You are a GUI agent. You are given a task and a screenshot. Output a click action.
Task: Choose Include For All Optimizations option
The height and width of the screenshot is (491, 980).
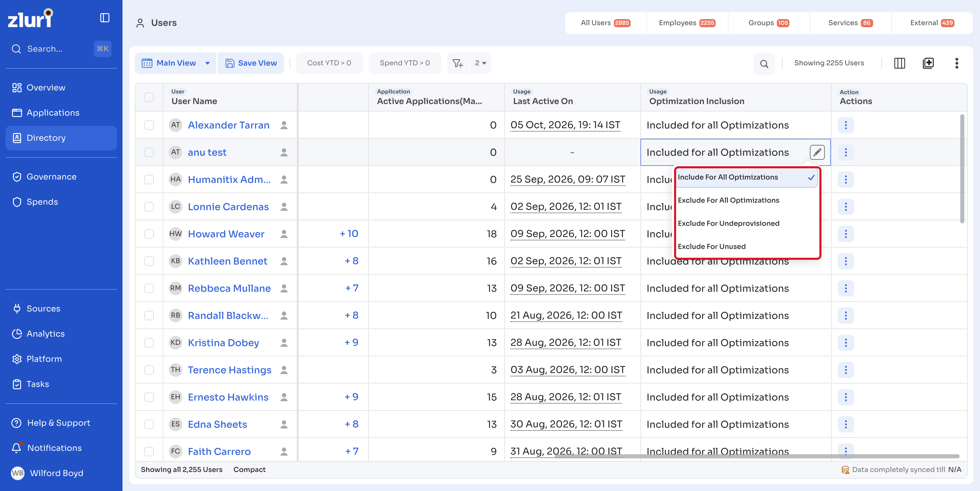pos(746,177)
